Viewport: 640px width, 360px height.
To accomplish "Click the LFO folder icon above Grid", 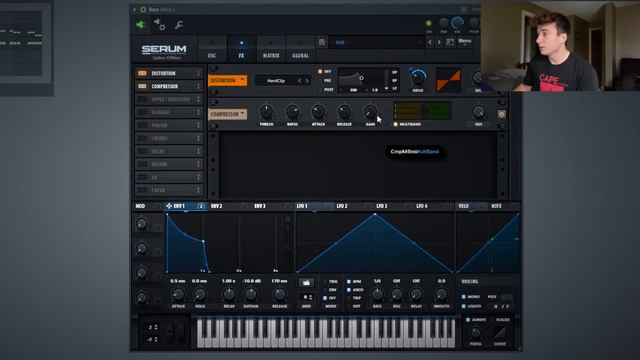I will [306, 282].
